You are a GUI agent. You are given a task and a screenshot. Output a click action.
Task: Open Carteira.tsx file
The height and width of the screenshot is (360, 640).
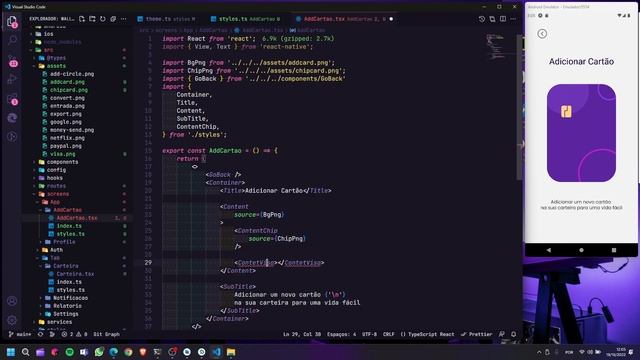pos(75,273)
